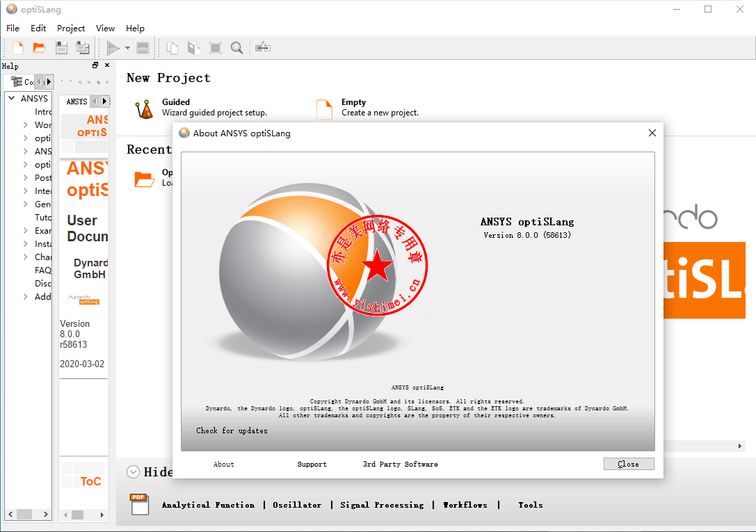
Task: Open the Workflows link
Action: 465,505
